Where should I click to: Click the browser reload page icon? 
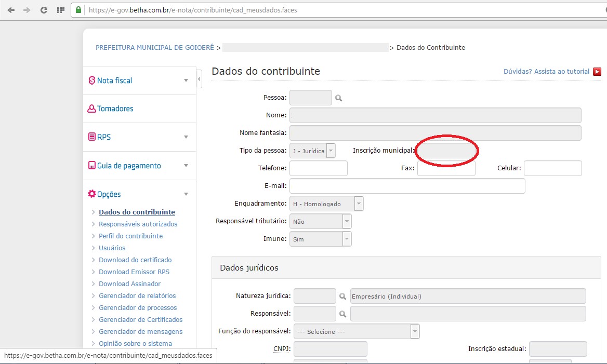coord(44,10)
